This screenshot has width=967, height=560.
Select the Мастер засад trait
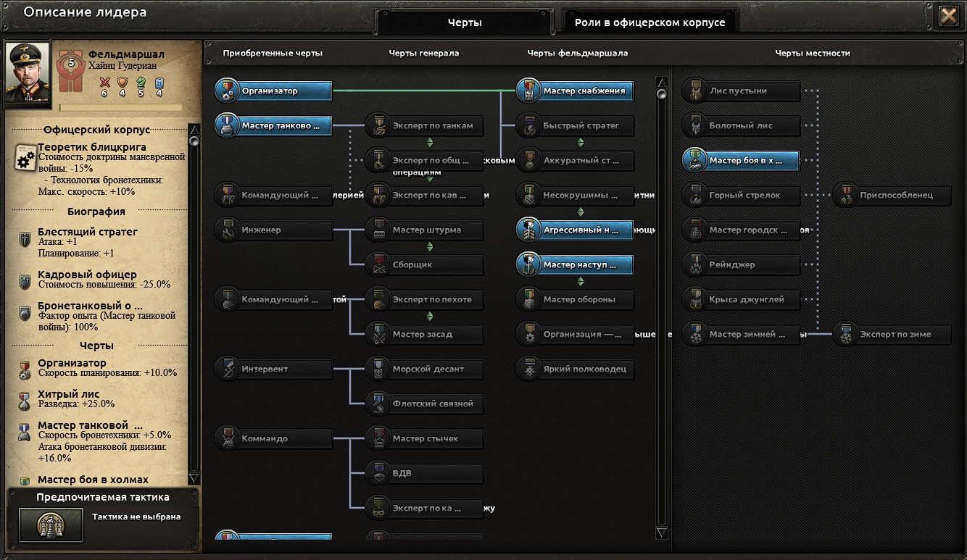(x=425, y=334)
